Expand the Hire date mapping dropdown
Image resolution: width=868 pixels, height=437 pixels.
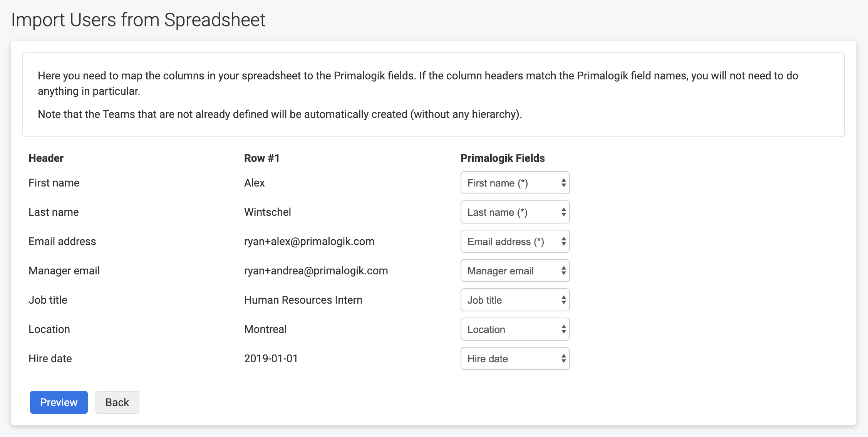[x=514, y=359]
